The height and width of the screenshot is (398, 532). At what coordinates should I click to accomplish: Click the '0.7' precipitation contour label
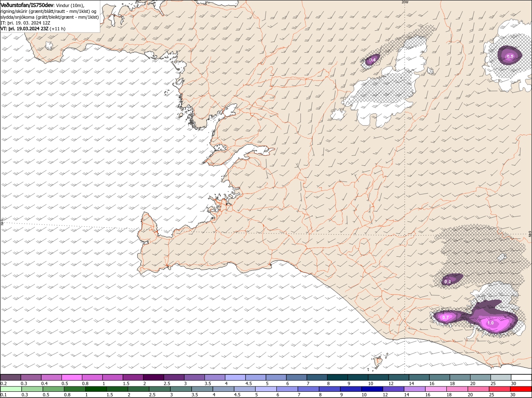[x=446, y=317]
